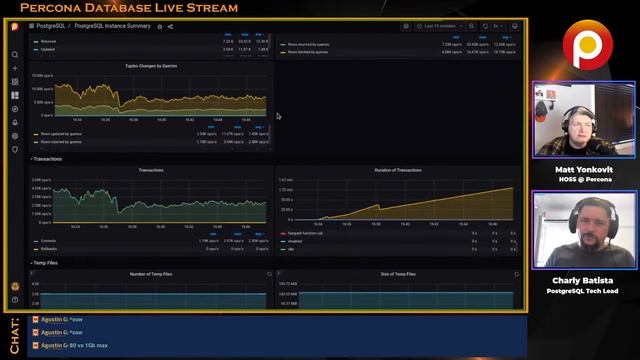Open the Number of Temp Files panel title menu
Screen dimensions: 640x360
(x=151, y=274)
